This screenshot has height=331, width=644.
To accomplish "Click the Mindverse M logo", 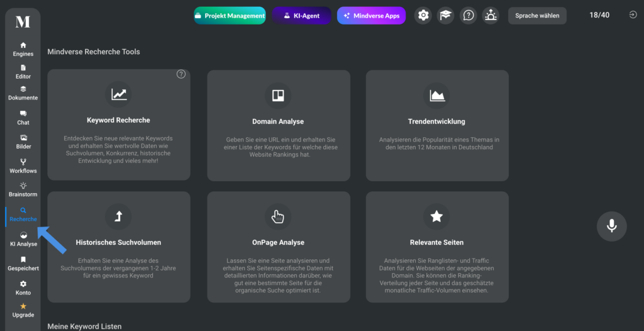I will pyautogui.click(x=23, y=22).
